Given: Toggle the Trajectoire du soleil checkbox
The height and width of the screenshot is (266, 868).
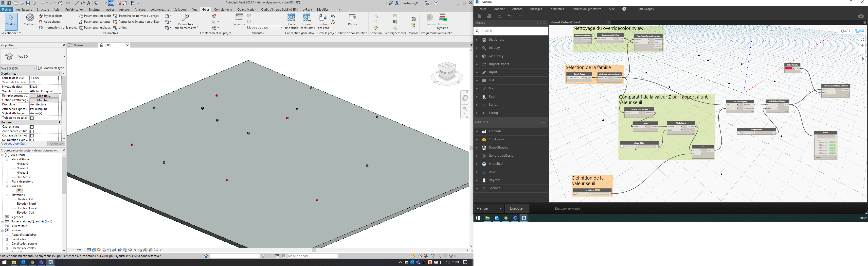Looking at the screenshot, I should 32,118.
